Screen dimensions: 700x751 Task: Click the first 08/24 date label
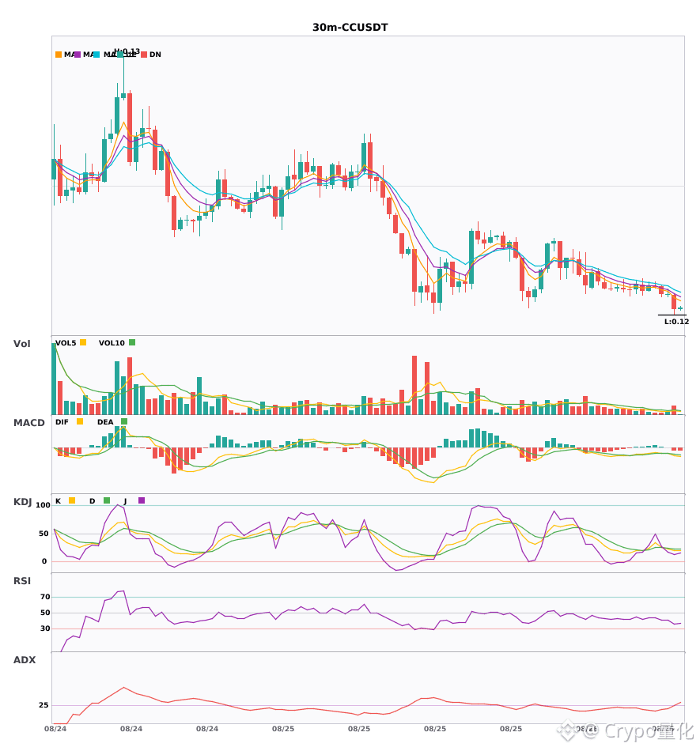point(55,729)
